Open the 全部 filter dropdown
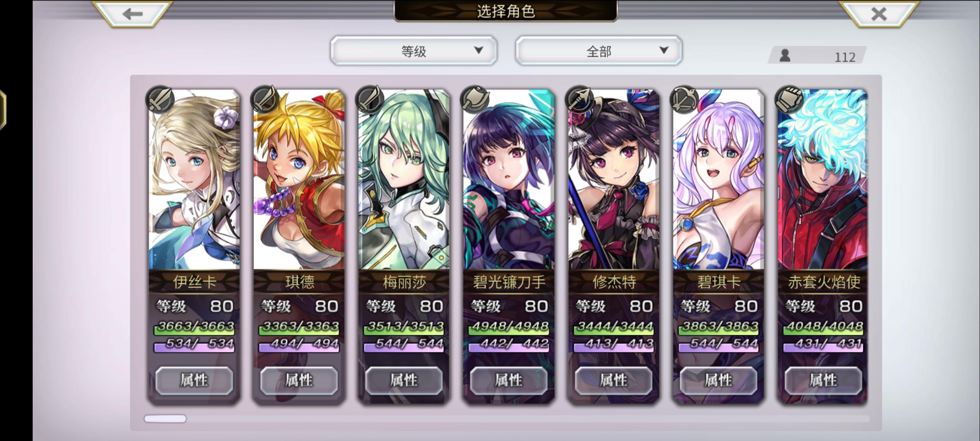 pos(599,51)
